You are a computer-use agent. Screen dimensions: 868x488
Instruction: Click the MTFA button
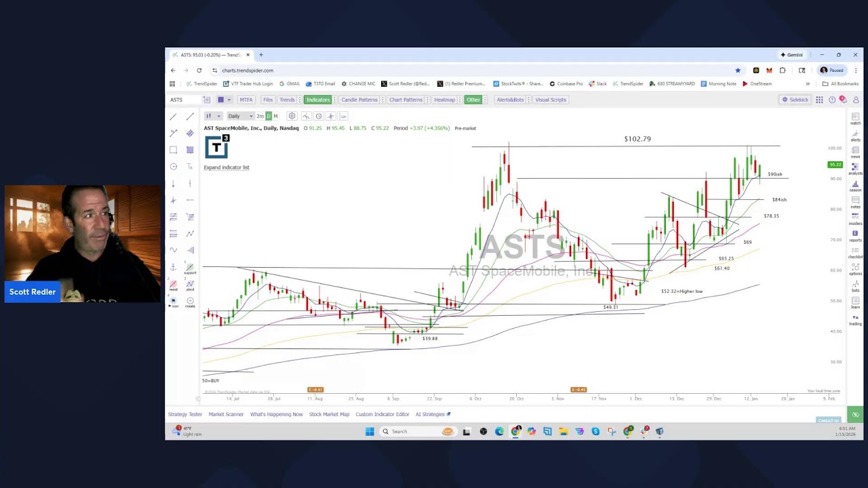[x=245, y=100]
